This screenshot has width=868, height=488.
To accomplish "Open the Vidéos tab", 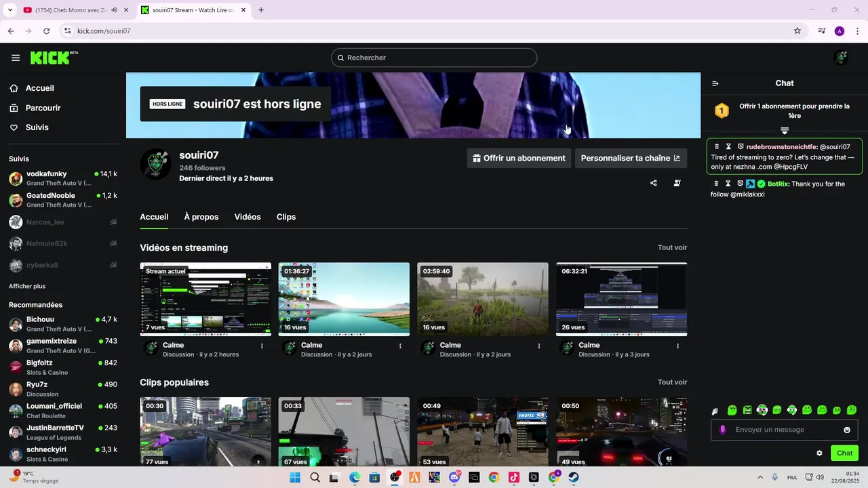I will point(248,217).
